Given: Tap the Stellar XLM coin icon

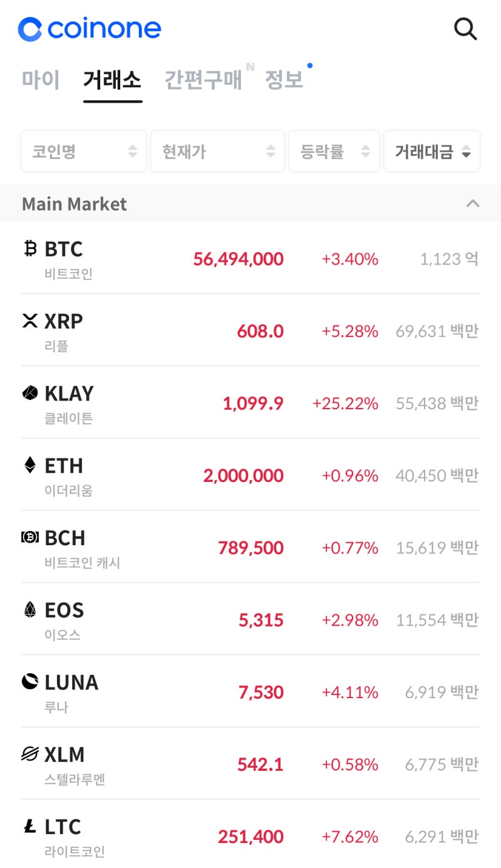Looking at the screenshot, I should [30, 754].
